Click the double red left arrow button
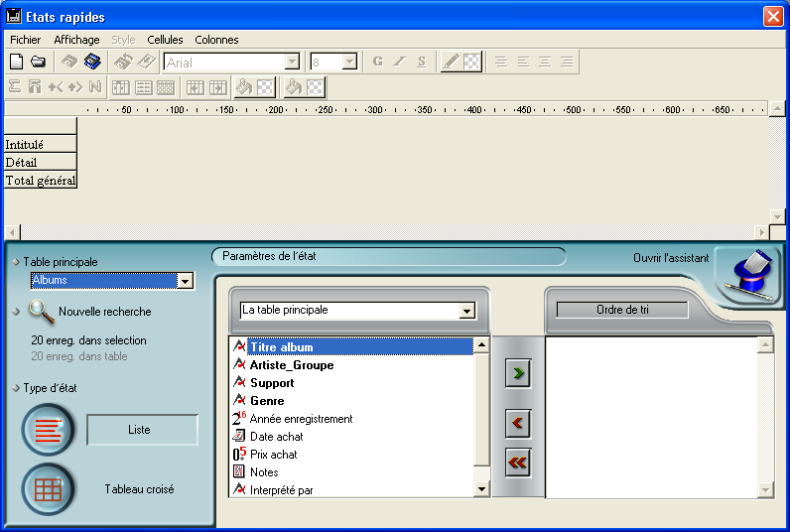Image resolution: width=790 pixels, height=532 pixels. [517, 462]
